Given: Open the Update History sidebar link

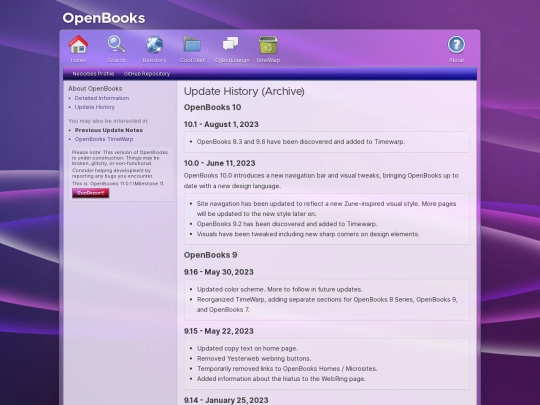Looking at the screenshot, I should 95,107.
